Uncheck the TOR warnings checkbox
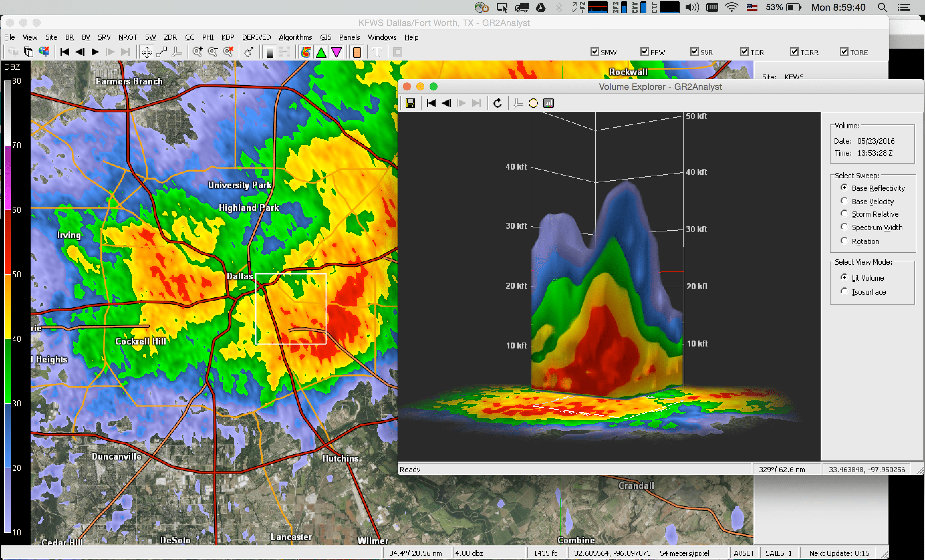 point(744,52)
